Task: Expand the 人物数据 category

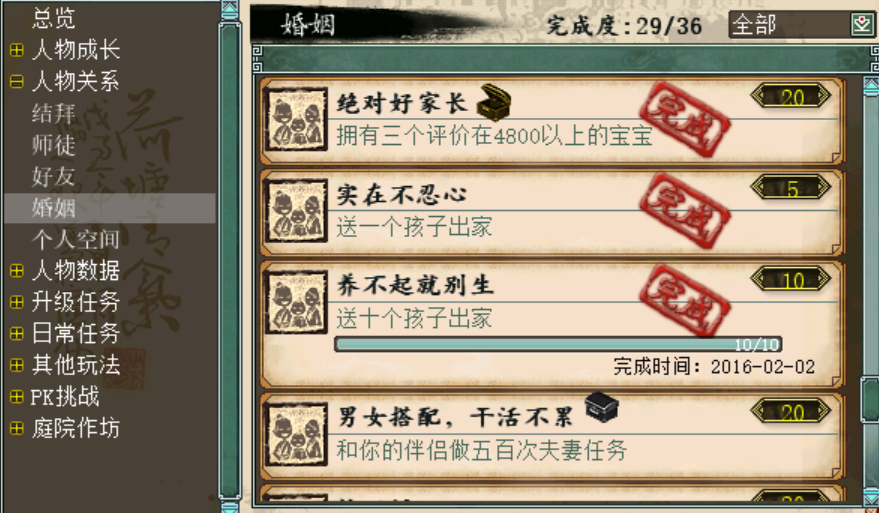Action: tap(17, 271)
